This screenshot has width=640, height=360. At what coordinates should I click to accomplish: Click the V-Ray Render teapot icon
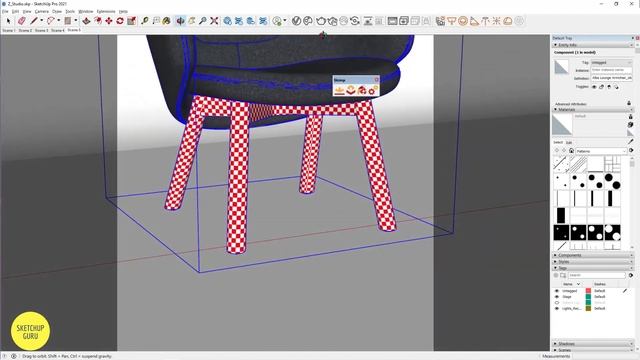pyautogui.click(x=321, y=21)
